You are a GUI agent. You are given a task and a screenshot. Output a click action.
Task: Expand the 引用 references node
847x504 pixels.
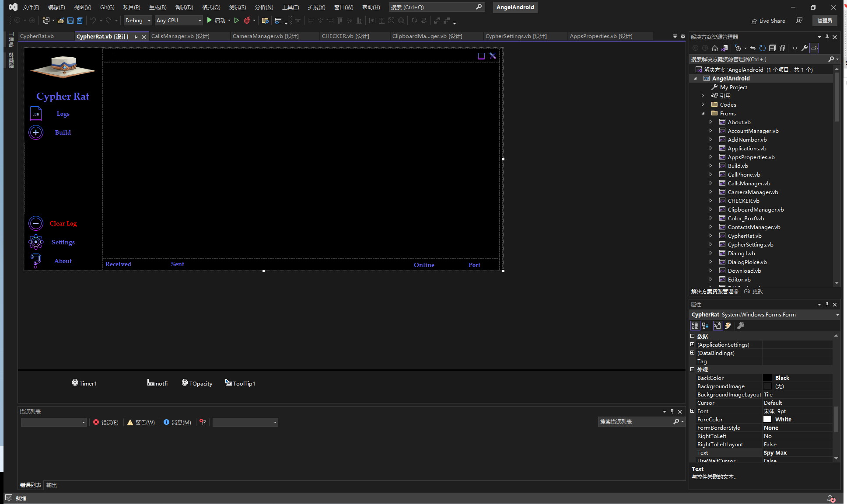[703, 96]
